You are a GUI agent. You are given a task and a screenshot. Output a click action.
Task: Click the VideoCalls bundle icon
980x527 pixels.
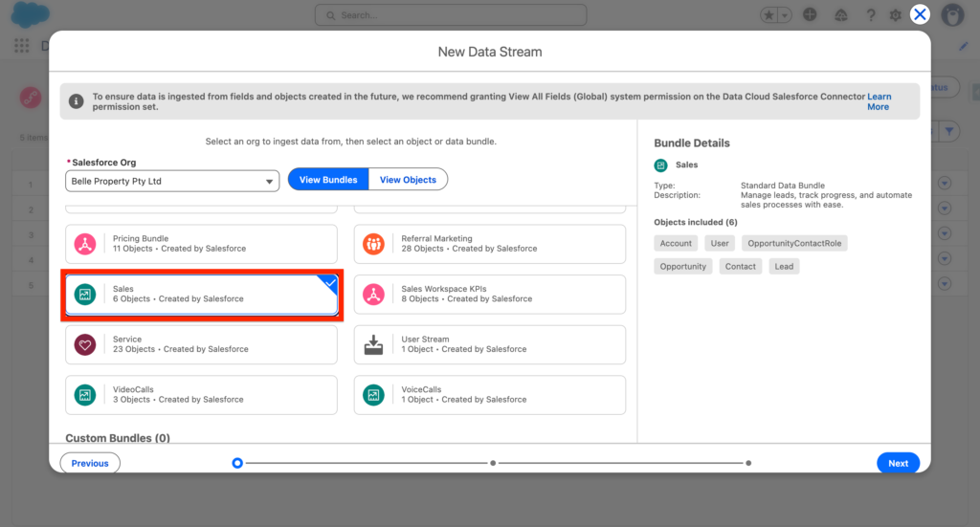(x=85, y=395)
